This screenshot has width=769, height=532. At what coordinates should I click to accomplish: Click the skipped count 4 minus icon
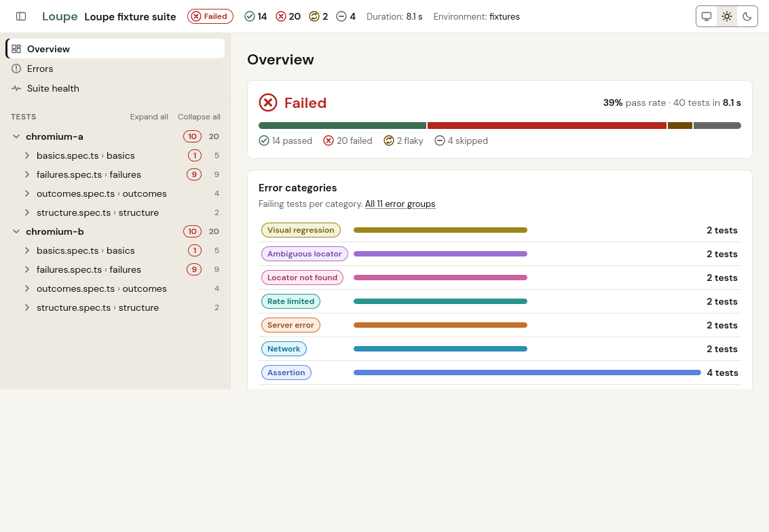[x=341, y=16]
